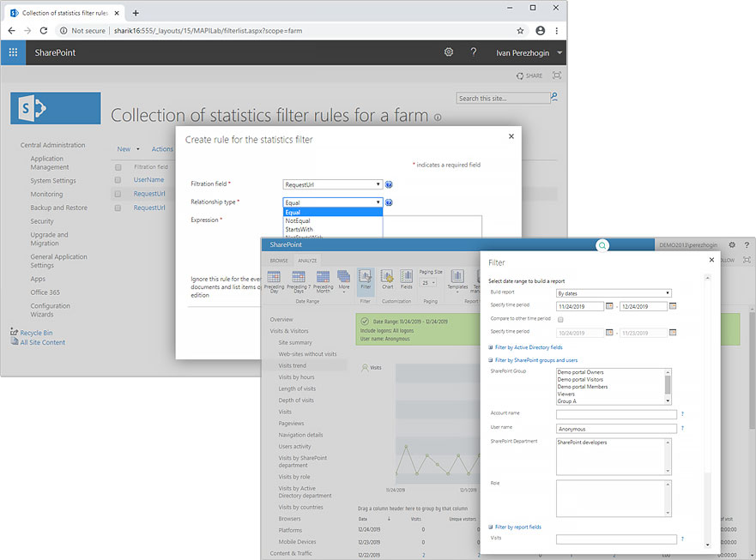
Task: Open the Site summary report in the sidebar
Action: (295, 343)
